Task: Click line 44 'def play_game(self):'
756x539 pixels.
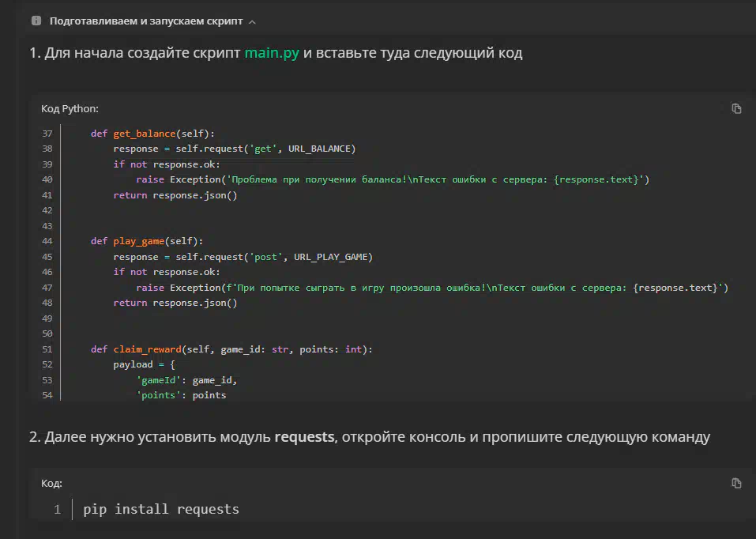Action: click(x=147, y=241)
